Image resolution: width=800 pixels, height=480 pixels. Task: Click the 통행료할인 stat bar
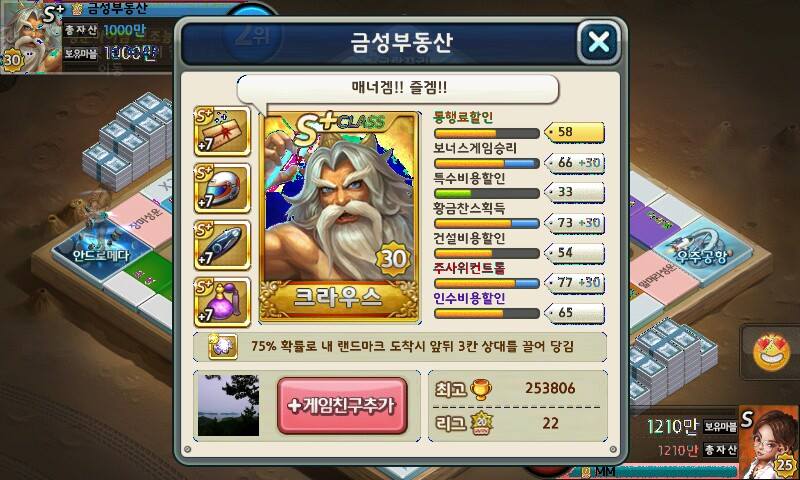point(486,134)
